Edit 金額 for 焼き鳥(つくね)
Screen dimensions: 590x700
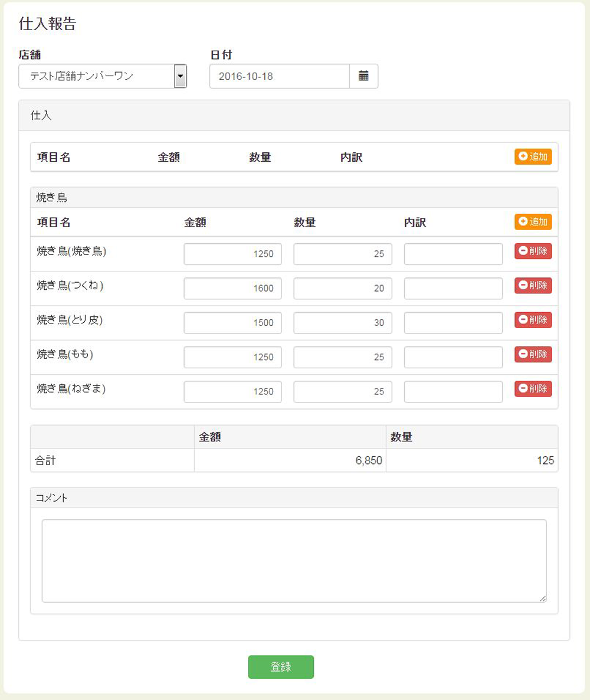tap(232, 289)
